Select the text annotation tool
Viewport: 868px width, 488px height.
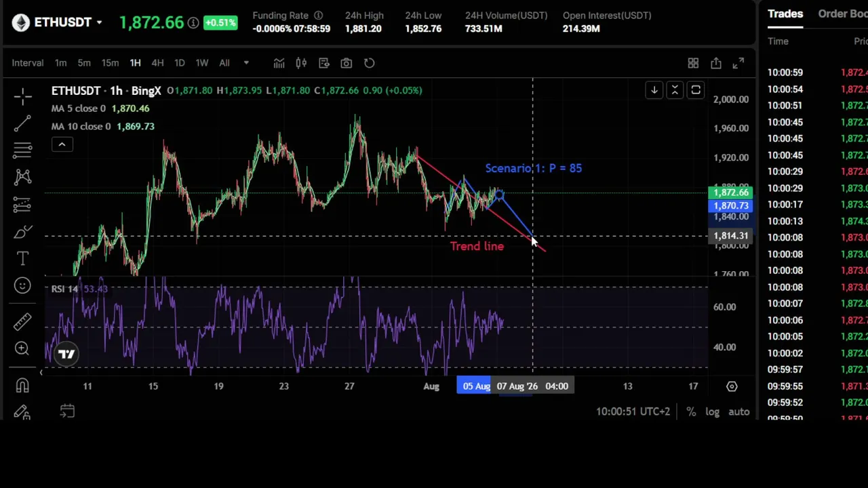pos(22,258)
